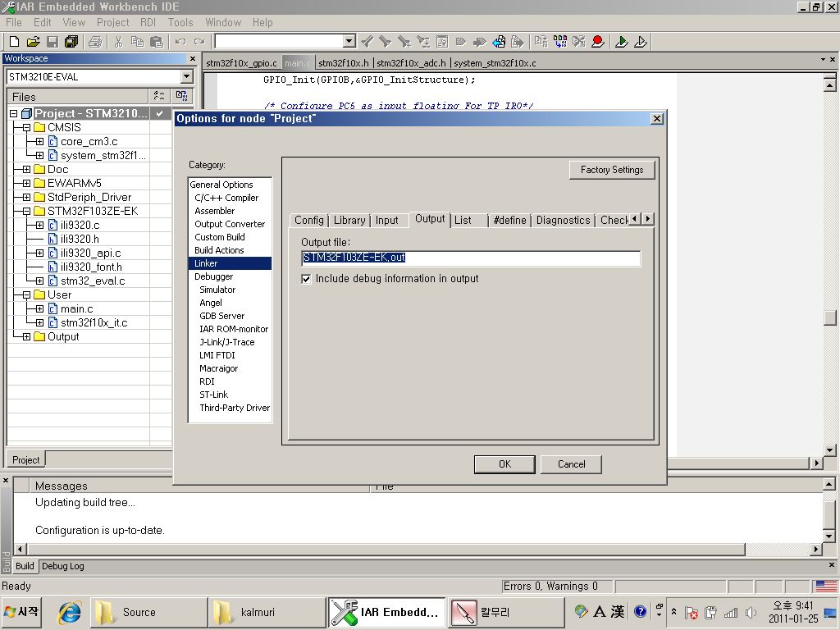The height and width of the screenshot is (630, 840).
Task: Click the Save All toolbar icon
Action: point(71,41)
